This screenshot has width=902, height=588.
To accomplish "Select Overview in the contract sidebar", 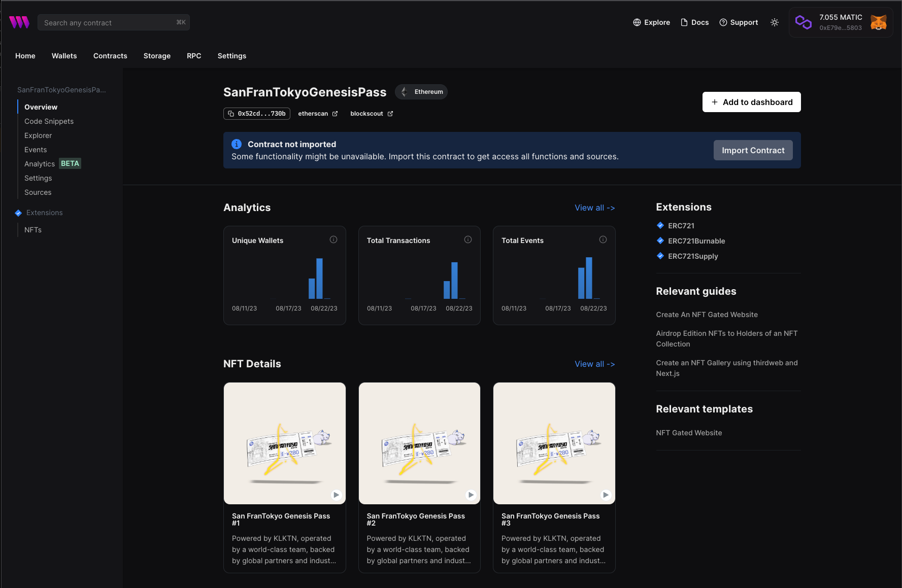I will coord(41,107).
